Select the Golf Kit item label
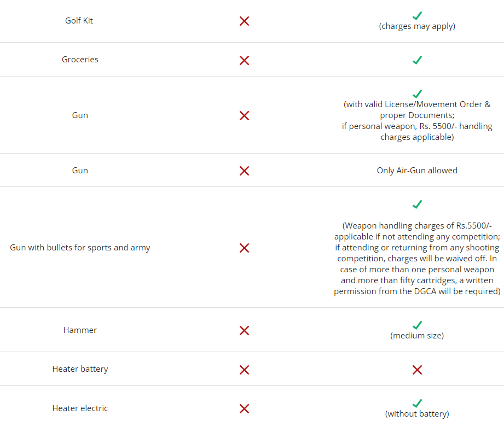Image resolution: width=504 pixels, height=427 pixels. (x=79, y=21)
